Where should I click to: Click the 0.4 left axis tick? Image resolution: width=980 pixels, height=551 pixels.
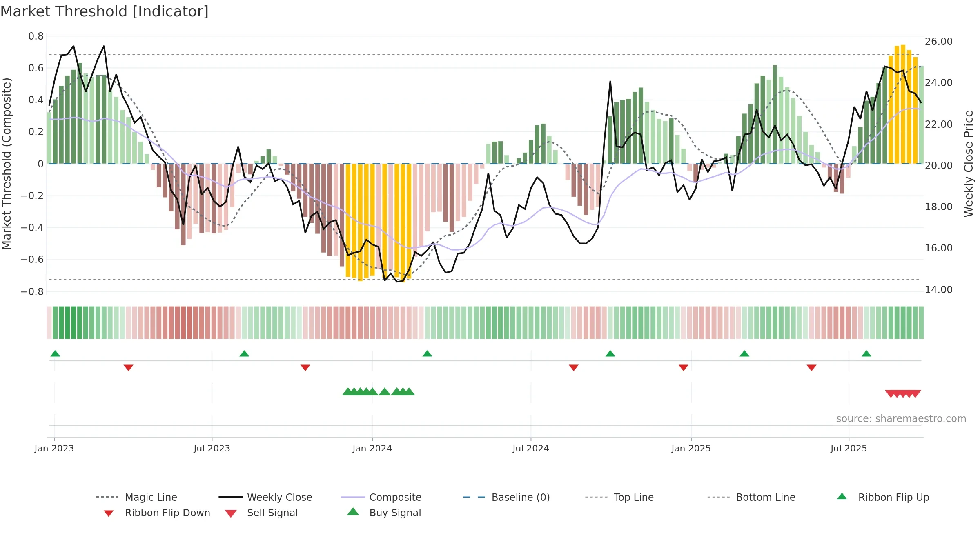click(x=36, y=100)
